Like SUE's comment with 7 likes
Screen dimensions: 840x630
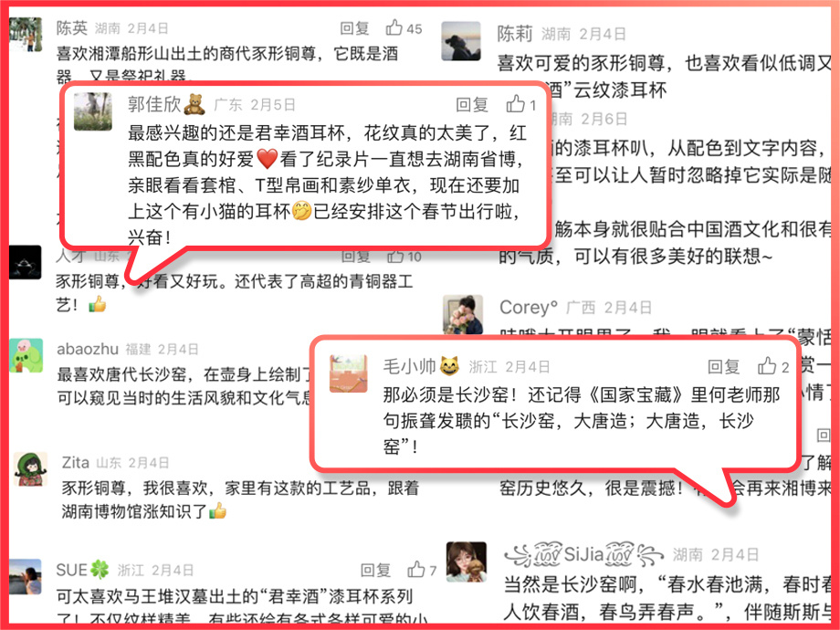tap(416, 570)
